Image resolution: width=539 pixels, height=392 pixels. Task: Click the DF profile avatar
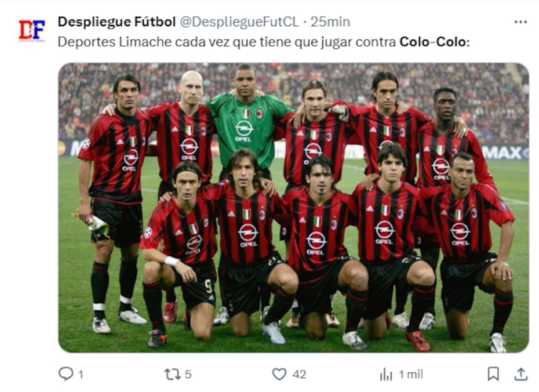[32, 31]
